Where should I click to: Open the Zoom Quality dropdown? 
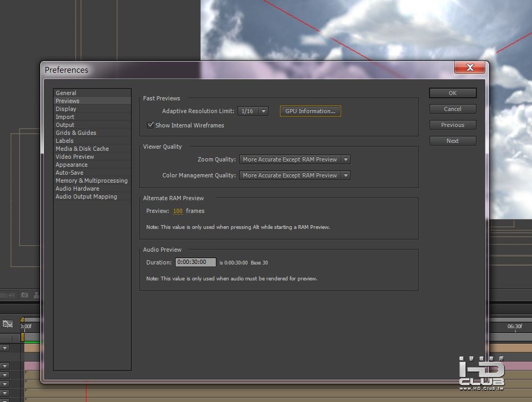tap(294, 159)
